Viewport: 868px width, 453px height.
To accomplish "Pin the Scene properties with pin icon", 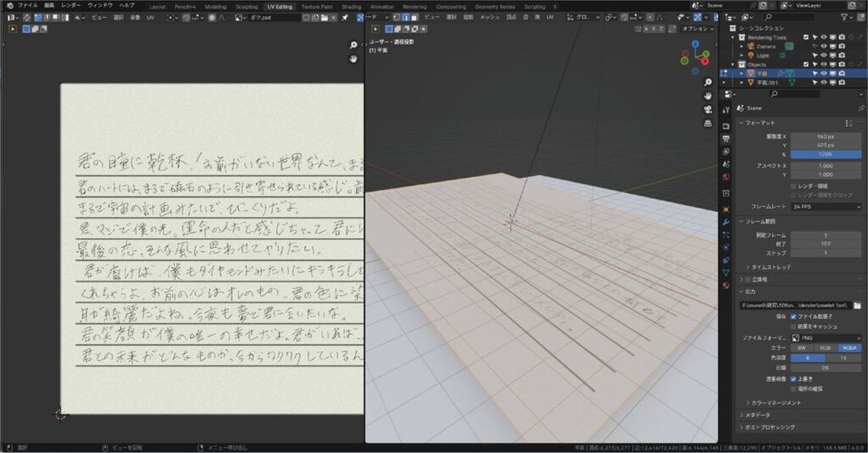I will (x=860, y=108).
